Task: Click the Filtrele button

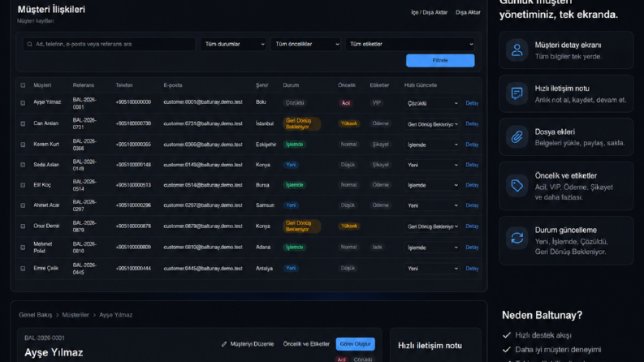Action: (440, 60)
